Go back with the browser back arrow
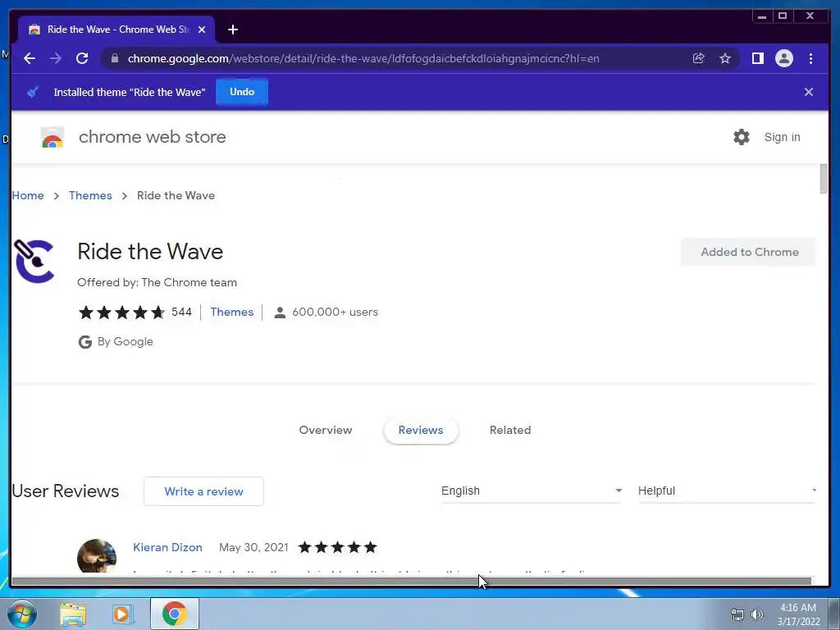840x630 pixels. click(x=30, y=58)
